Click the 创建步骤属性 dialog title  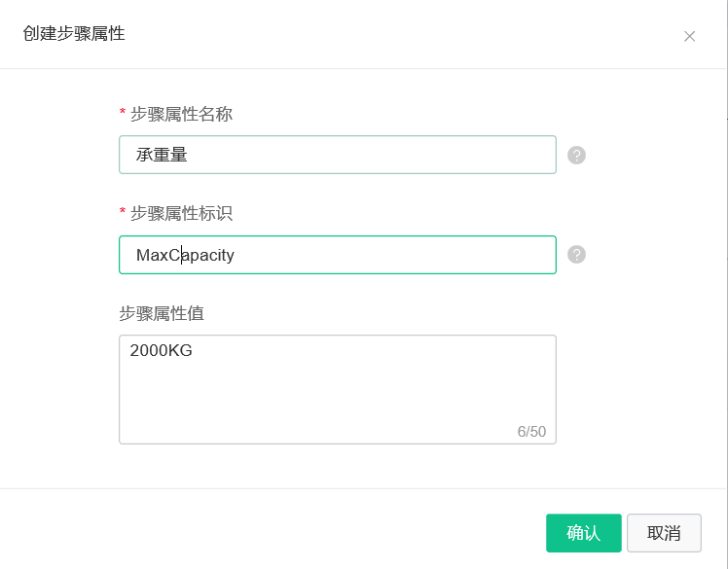[74, 33]
